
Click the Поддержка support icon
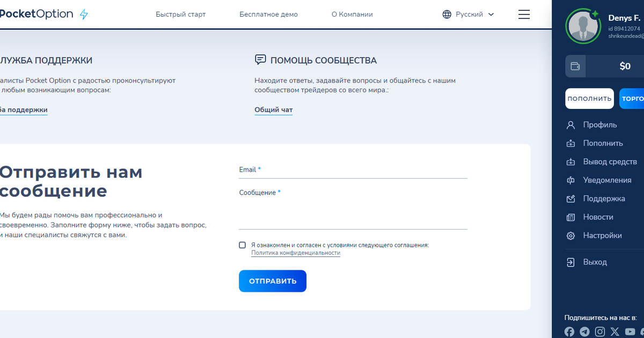pyautogui.click(x=571, y=199)
